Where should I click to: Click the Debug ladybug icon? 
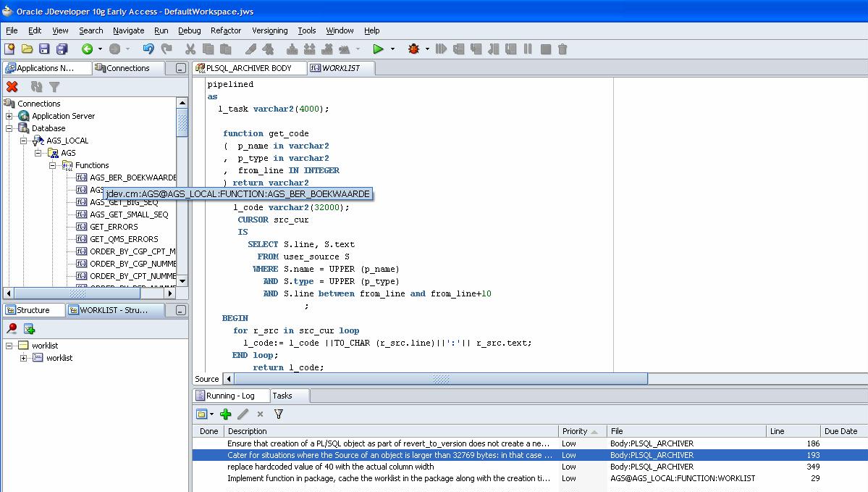(x=414, y=49)
